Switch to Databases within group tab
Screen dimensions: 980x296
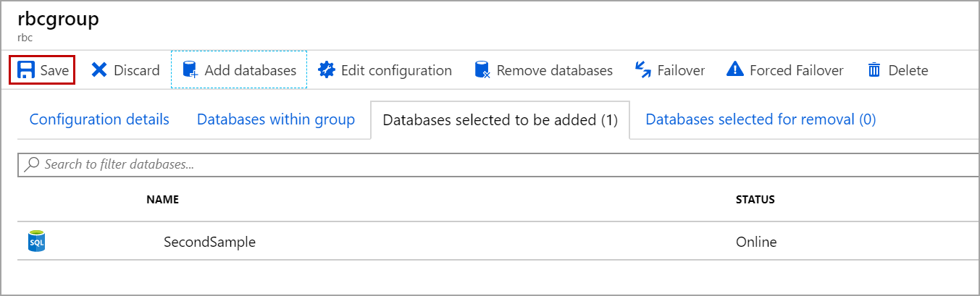click(276, 119)
